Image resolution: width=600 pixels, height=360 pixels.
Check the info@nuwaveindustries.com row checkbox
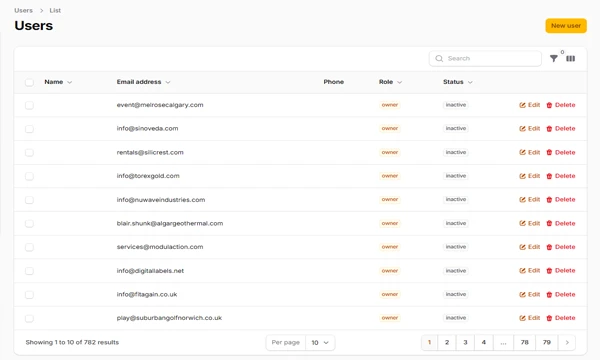29,200
